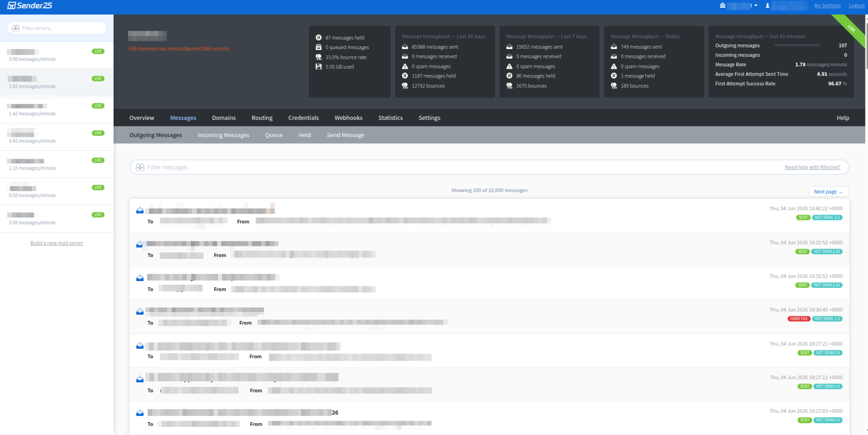Click the pause icon beside 87 messages held
This screenshot has width=868, height=435.
(x=319, y=38)
